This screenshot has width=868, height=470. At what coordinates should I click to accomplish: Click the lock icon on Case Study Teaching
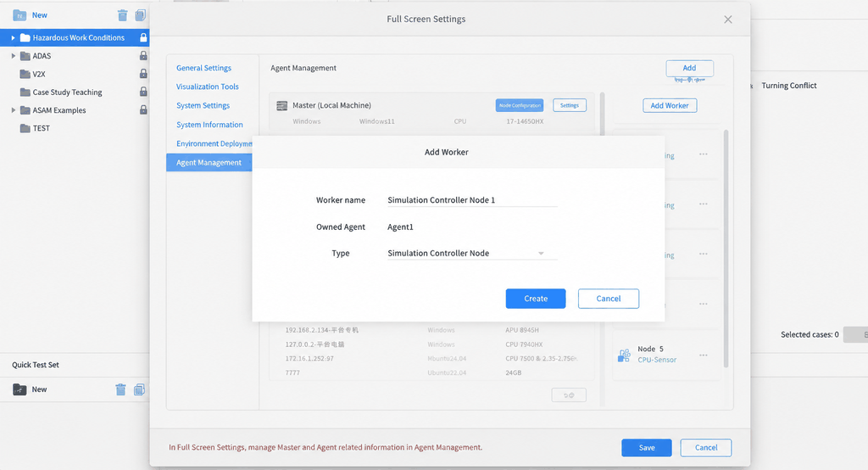143,92
